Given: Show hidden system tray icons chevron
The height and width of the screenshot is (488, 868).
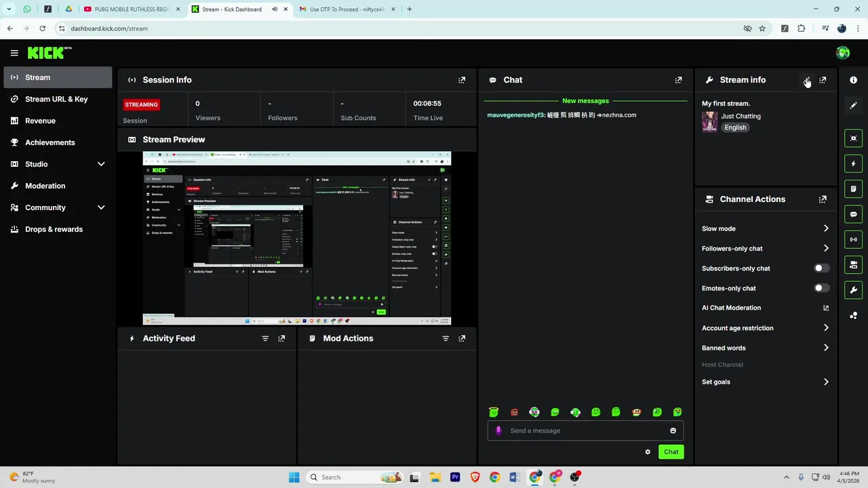Looking at the screenshot, I should click(x=787, y=477).
